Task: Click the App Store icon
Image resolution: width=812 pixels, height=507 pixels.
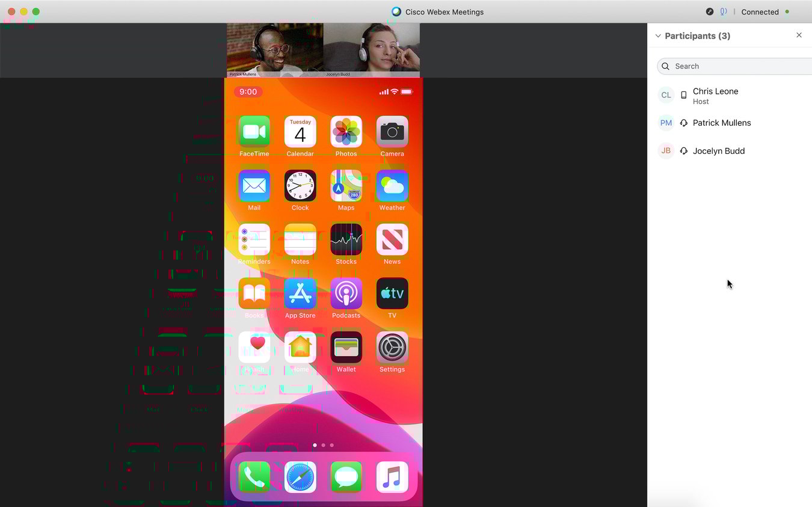Action: pos(300,293)
